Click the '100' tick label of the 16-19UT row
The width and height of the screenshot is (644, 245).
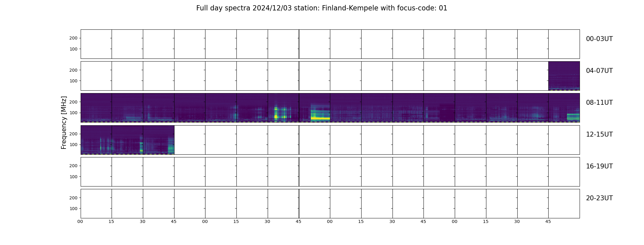click(x=73, y=177)
